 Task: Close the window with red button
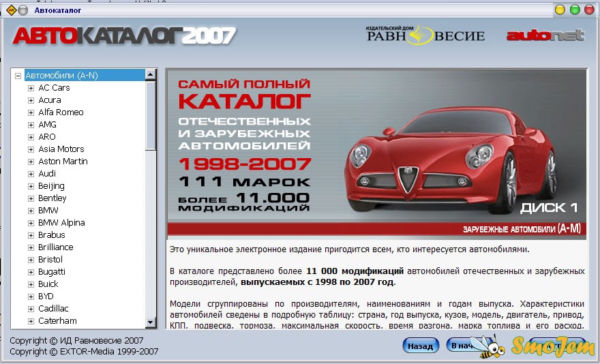[x=590, y=10]
